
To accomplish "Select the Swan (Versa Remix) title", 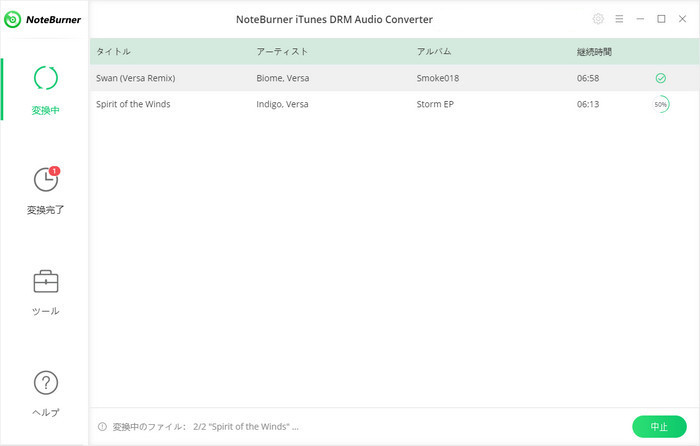I will click(136, 78).
